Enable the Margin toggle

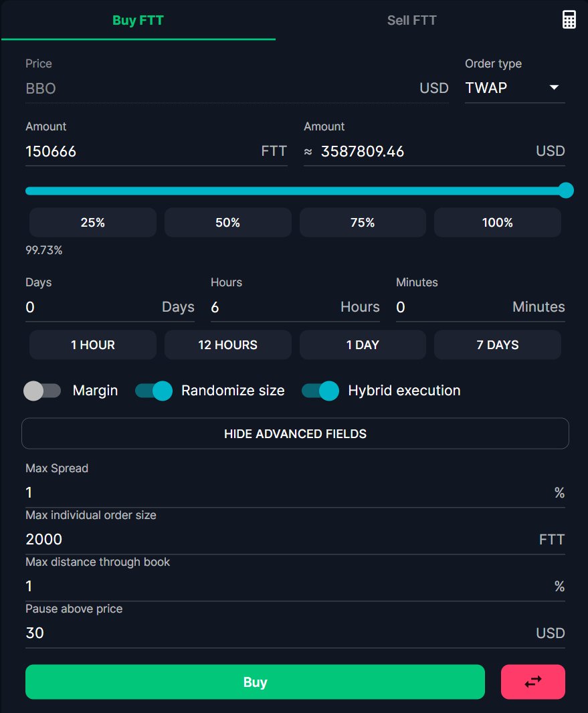pos(42,391)
